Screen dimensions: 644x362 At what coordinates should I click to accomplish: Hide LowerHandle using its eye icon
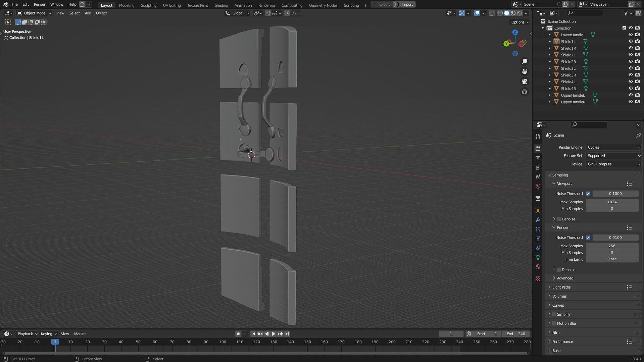(631, 35)
